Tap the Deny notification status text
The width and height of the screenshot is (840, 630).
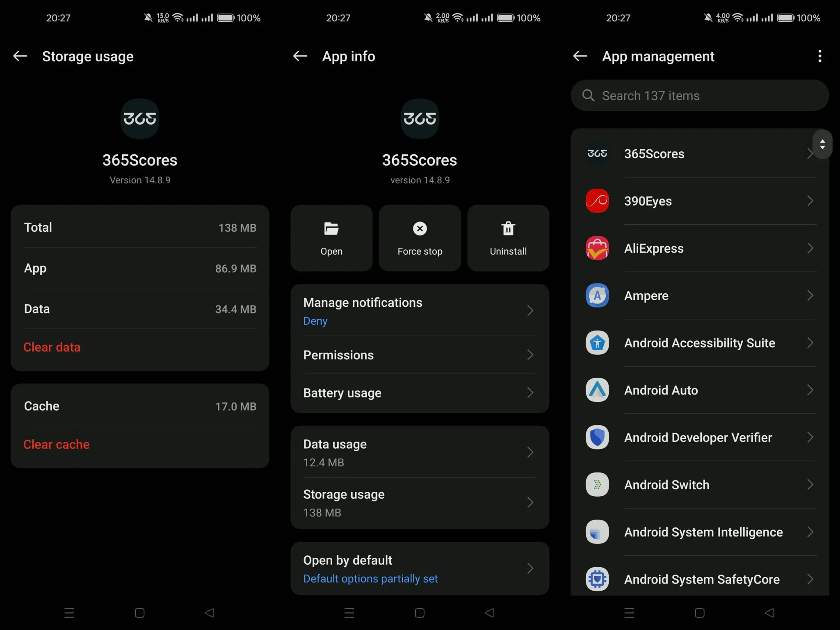pyautogui.click(x=315, y=321)
